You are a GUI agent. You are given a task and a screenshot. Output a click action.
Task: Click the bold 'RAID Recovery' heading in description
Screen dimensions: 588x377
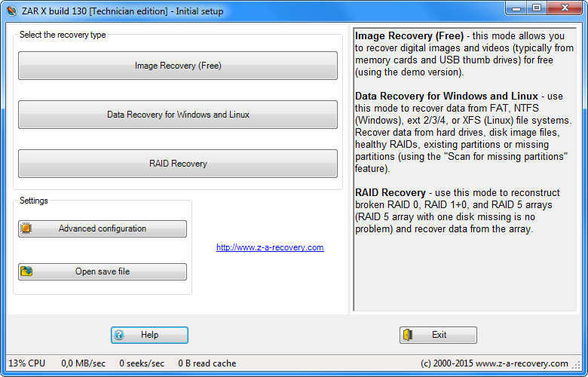point(390,193)
